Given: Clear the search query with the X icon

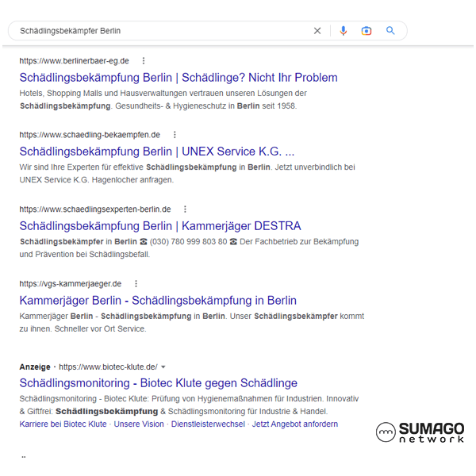Looking at the screenshot, I should [x=317, y=31].
